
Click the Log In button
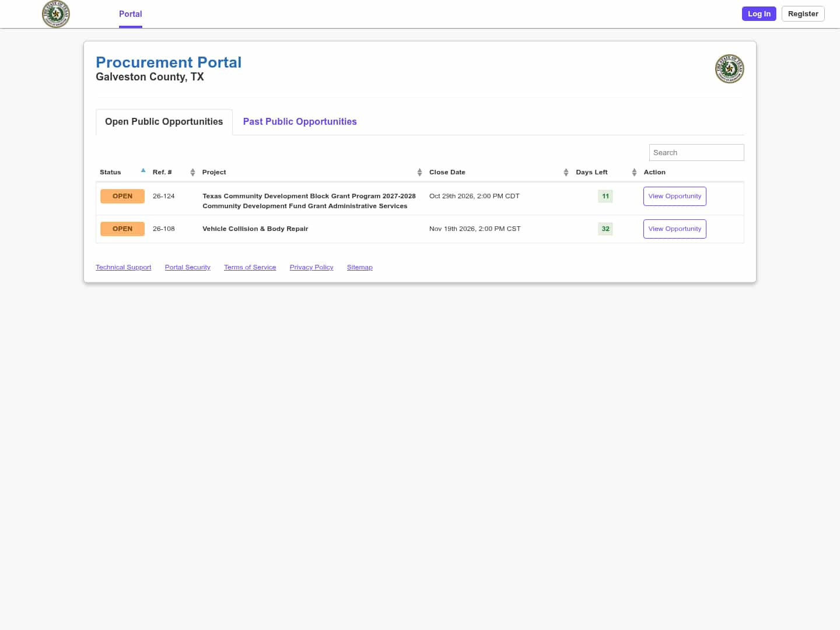[759, 14]
